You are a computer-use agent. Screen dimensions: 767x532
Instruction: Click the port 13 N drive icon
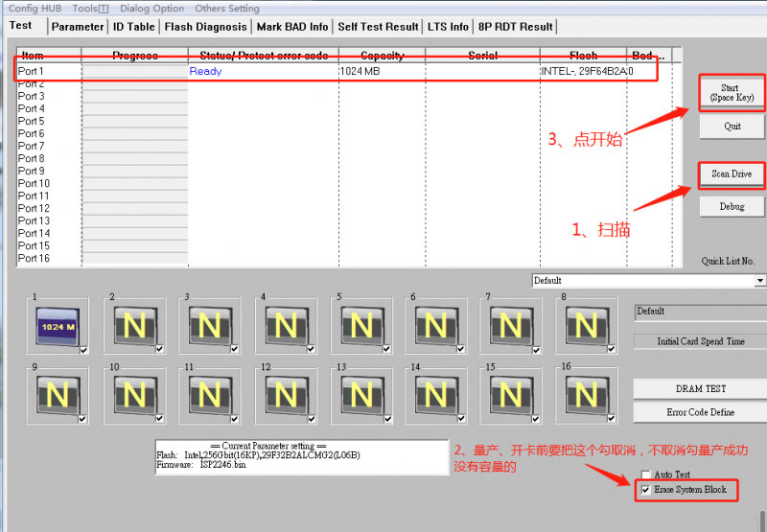pos(362,396)
